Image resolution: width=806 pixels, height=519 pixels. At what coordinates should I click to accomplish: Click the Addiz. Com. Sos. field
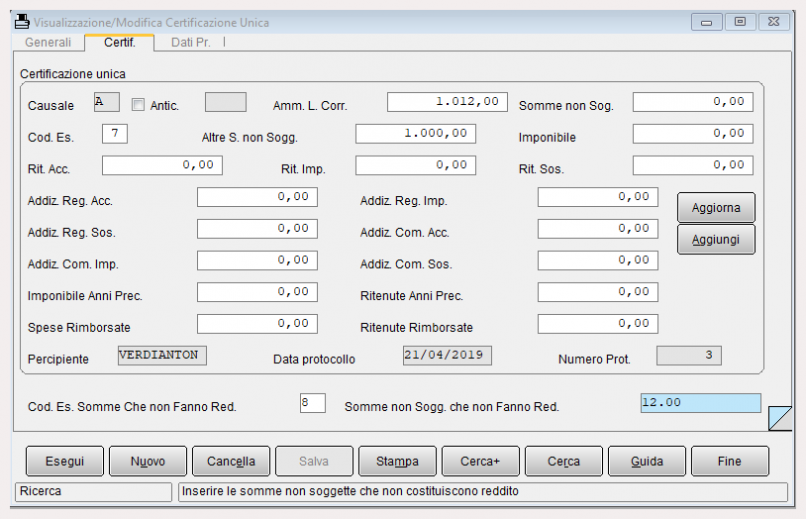598,261
